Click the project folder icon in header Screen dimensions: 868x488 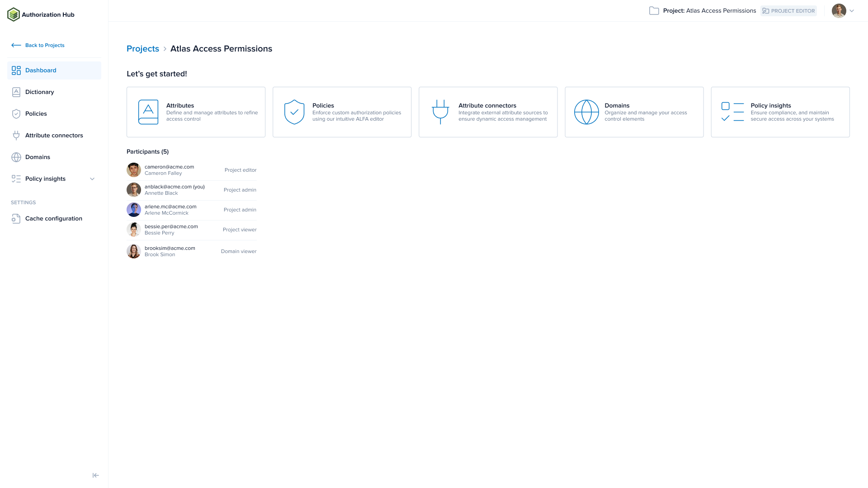coord(654,11)
